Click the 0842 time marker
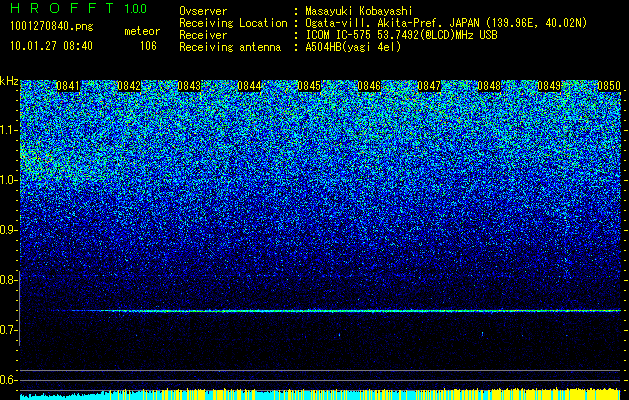Screen dimensions: 629x400 (129, 86)
